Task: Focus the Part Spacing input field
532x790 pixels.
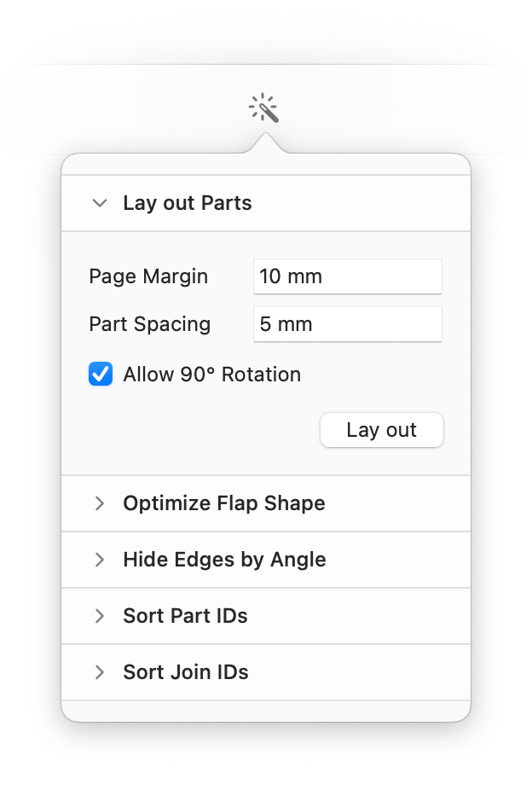Action: tap(348, 324)
